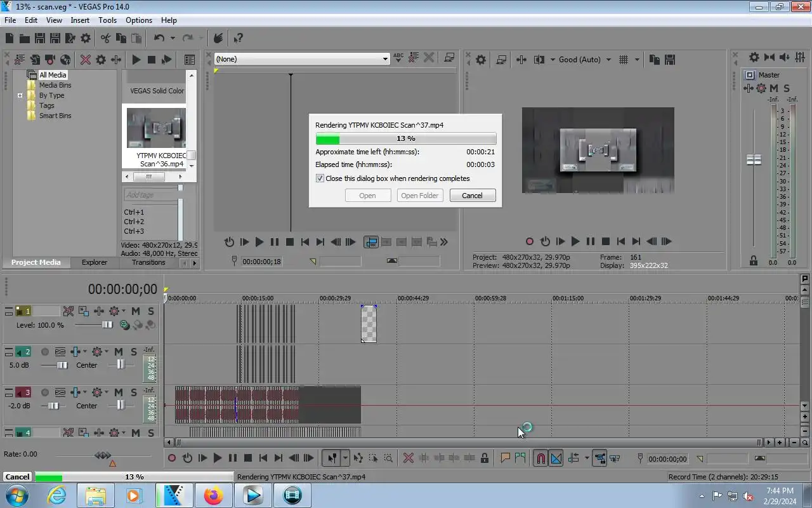Open the Interactive Tutorials hand icon
812x508 pixels.
pos(218,38)
